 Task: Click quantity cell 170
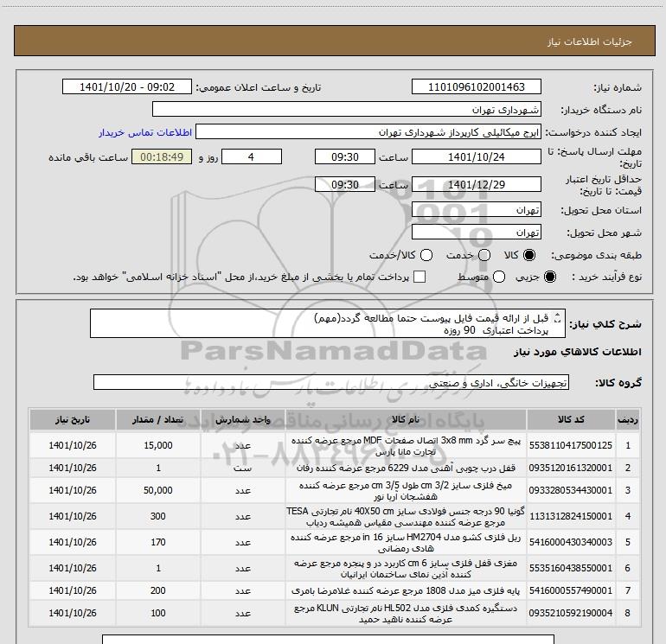pos(158,542)
